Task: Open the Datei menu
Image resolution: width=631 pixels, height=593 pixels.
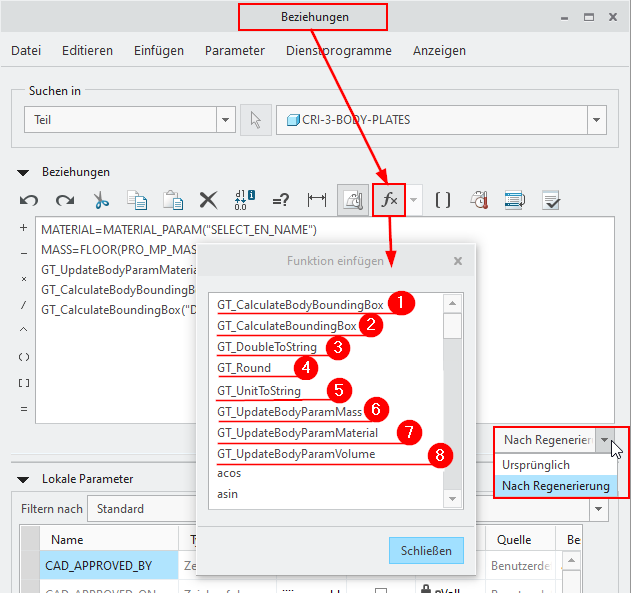Action: tap(26, 51)
